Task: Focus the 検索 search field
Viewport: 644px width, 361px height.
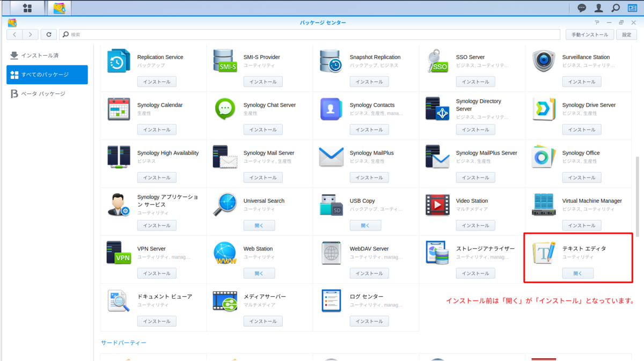Action: pos(311,34)
